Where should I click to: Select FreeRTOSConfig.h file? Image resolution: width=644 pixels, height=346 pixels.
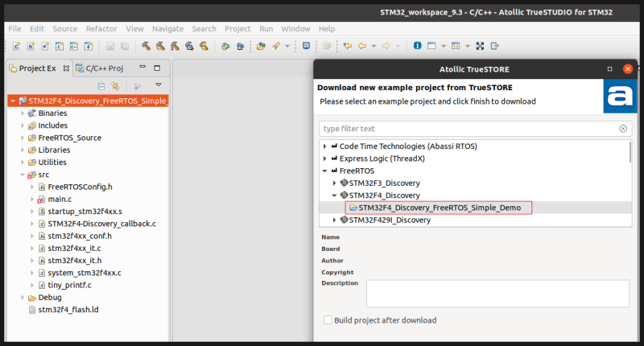[x=80, y=187]
